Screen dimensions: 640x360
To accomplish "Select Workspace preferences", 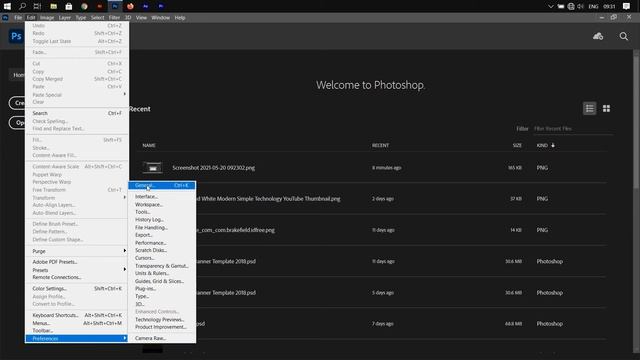I will click(x=162, y=204).
